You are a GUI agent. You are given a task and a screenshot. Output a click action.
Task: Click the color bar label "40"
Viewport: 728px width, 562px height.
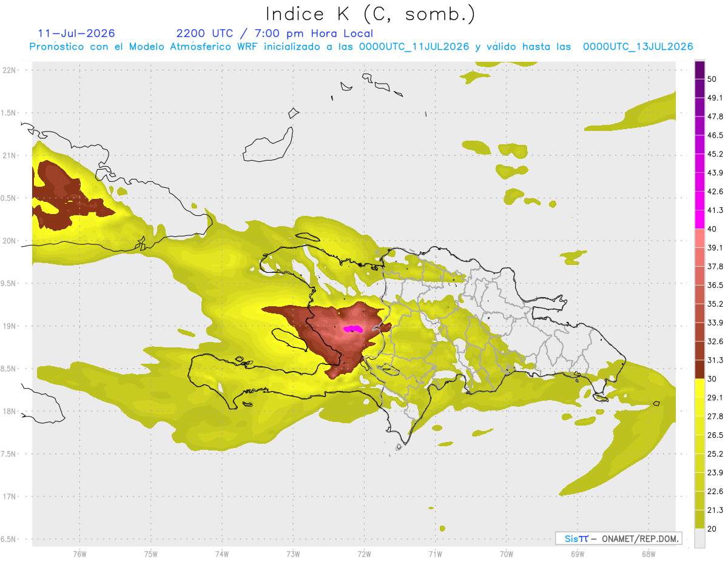[713, 229]
